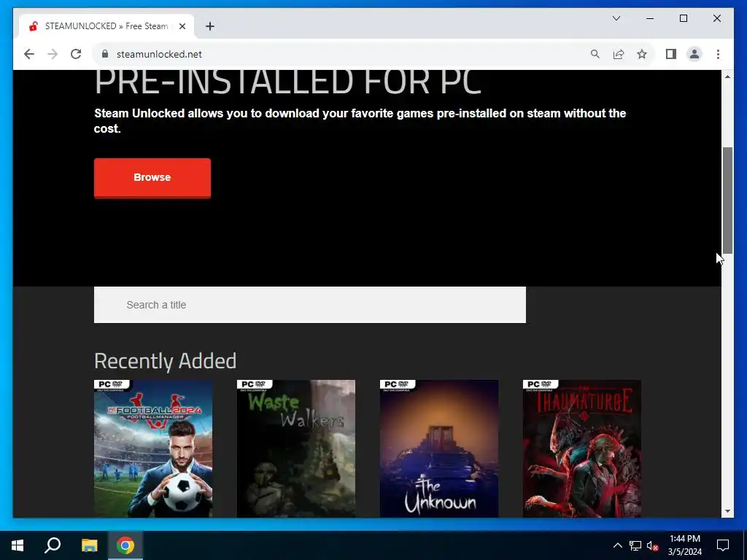Viewport: 747px width, 560px height.
Task: Open network status tray icon
Action: click(635, 545)
